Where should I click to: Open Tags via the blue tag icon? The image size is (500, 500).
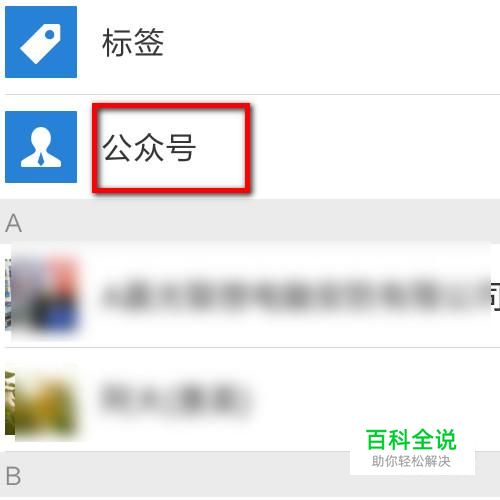click(41, 42)
